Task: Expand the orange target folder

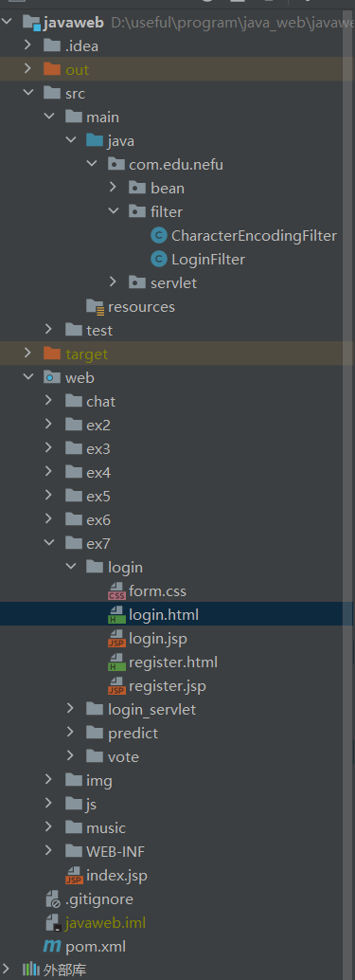Action: click(27, 354)
